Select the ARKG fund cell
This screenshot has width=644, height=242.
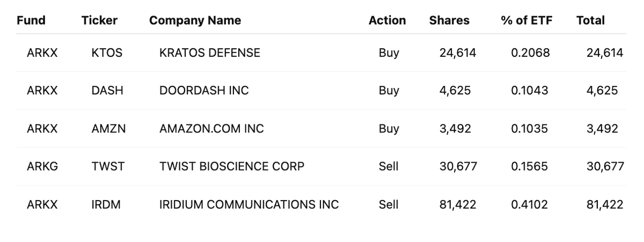click(42, 166)
